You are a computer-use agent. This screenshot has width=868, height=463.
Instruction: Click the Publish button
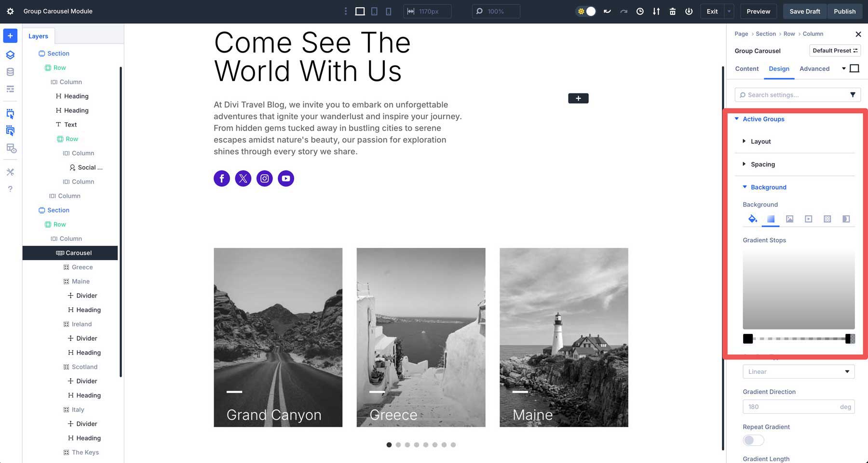844,11
